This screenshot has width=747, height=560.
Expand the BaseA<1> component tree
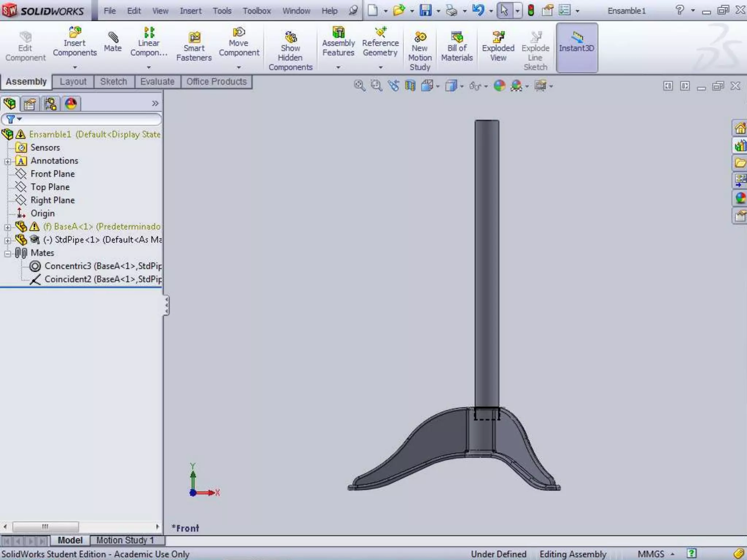7,227
